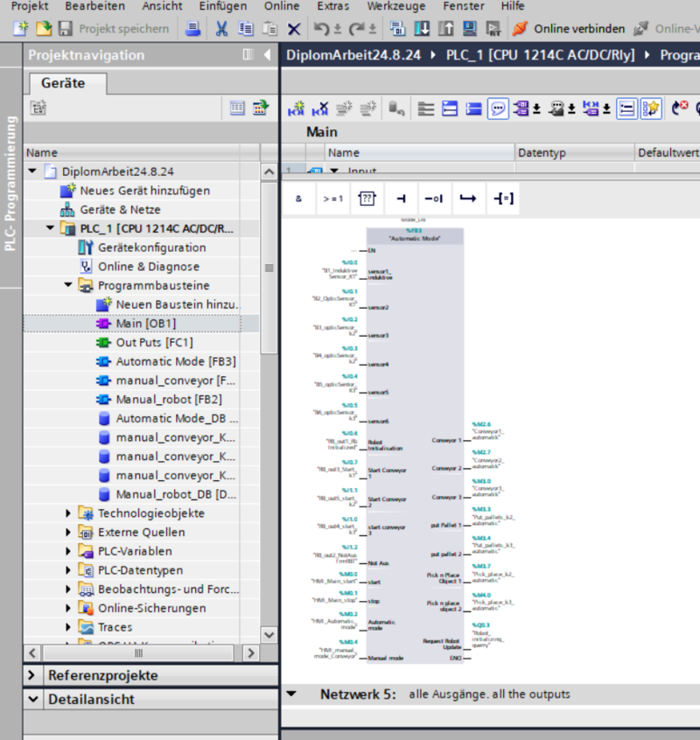Click the Delete X icon in toolbar

point(294,29)
